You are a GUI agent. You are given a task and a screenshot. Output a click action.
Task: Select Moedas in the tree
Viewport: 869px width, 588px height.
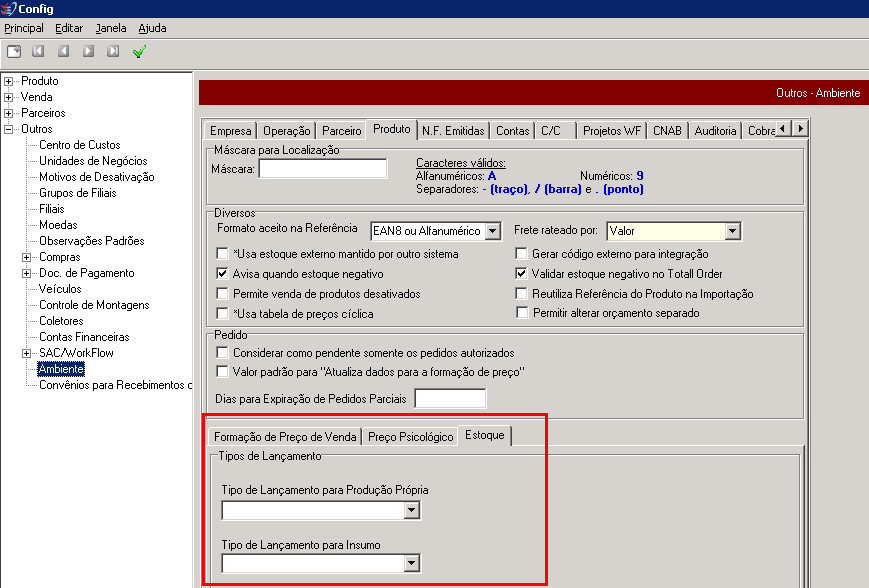coord(58,225)
